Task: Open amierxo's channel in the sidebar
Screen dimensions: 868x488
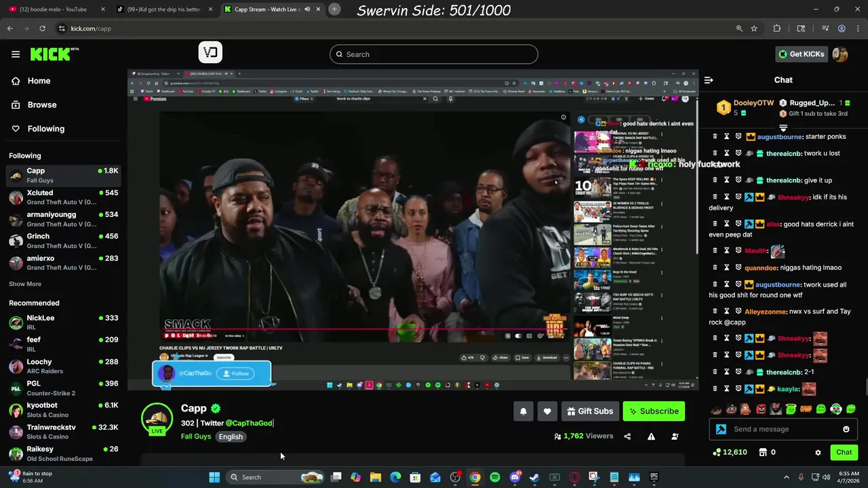Action: [x=64, y=263]
